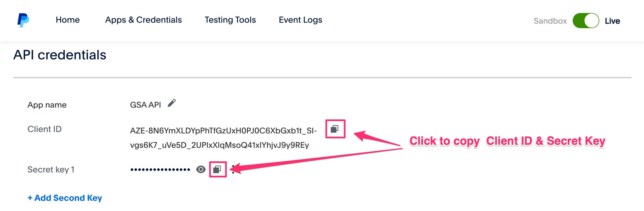Go to the Home tab
Image resolution: width=644 pixels, height=211 pixels.
[68, 20]
